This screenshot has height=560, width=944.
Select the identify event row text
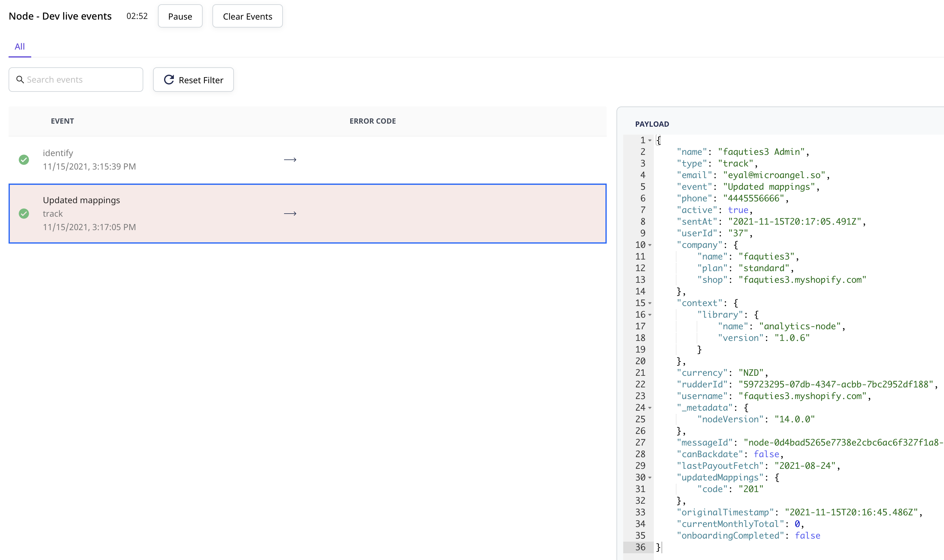(58, 153)
